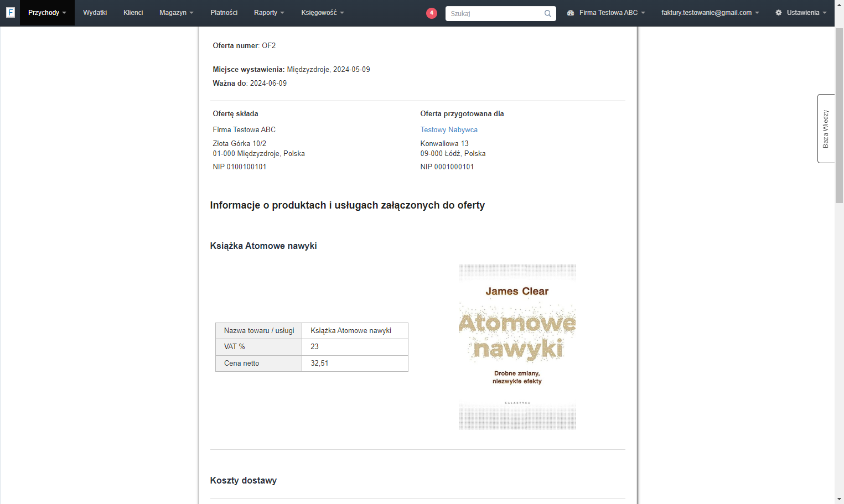Open notifications badge showing 4

click(432, 13)
